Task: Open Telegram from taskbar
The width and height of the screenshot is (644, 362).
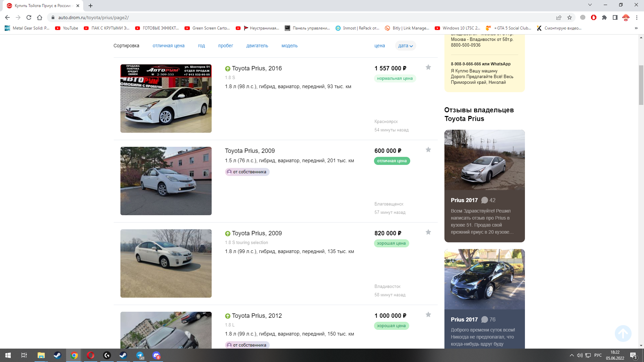Action: (x=140, y=355)
